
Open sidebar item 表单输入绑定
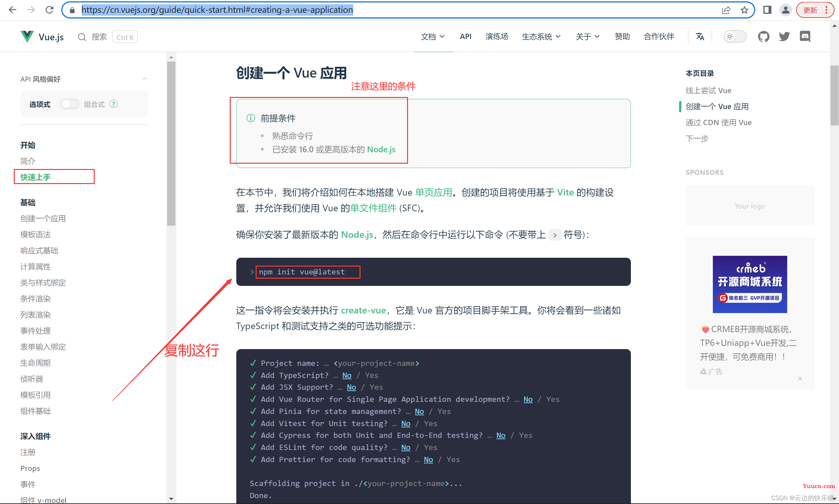[x=43, y=347]
